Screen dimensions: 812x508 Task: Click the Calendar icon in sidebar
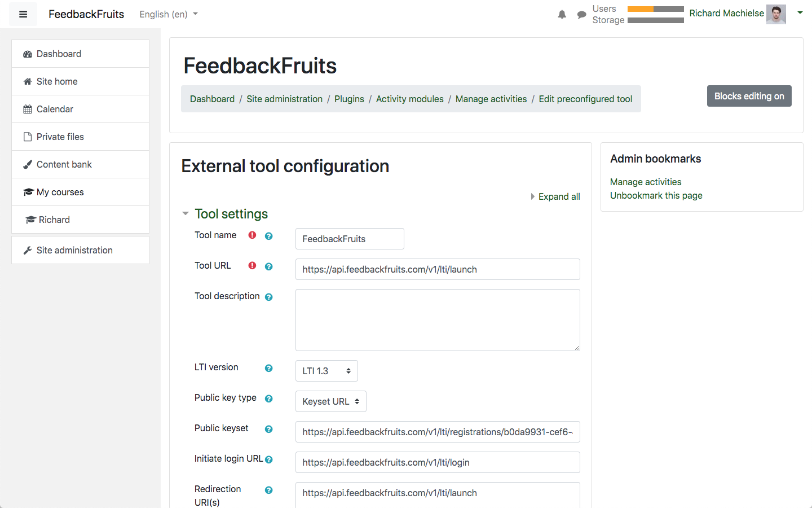pyautogui.click(x=28, y=110)
